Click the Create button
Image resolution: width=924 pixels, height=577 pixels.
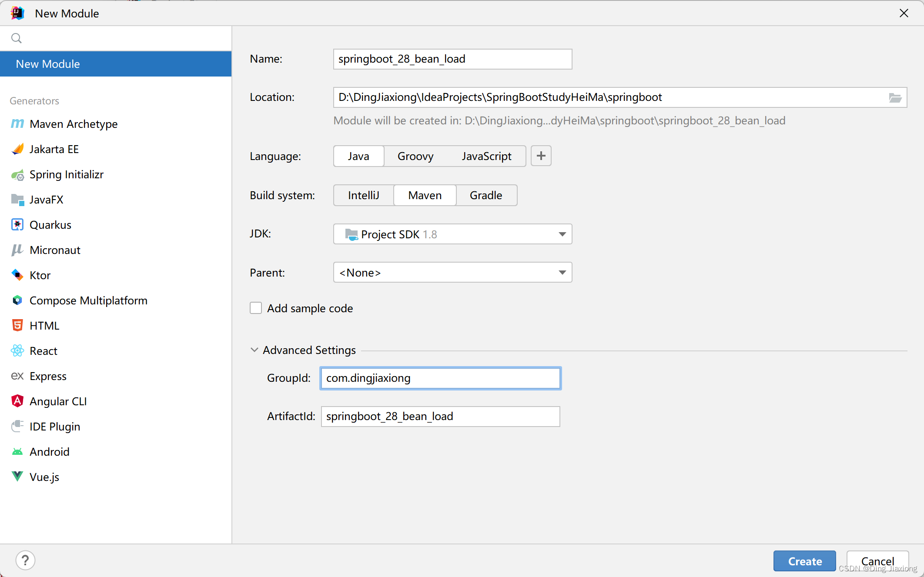point(805,561)
